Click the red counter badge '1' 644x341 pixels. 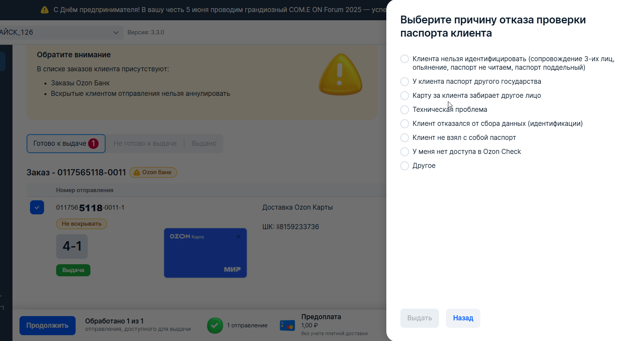(x=93, y=144)
